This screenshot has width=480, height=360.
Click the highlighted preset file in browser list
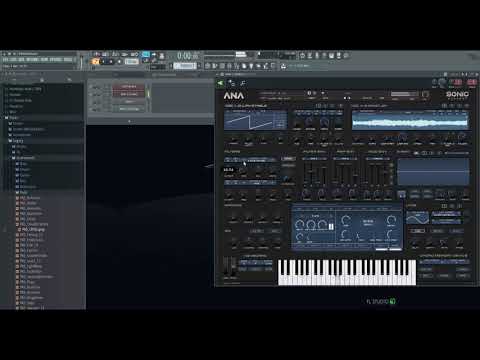pyautogui.click(x=33, y=230)
